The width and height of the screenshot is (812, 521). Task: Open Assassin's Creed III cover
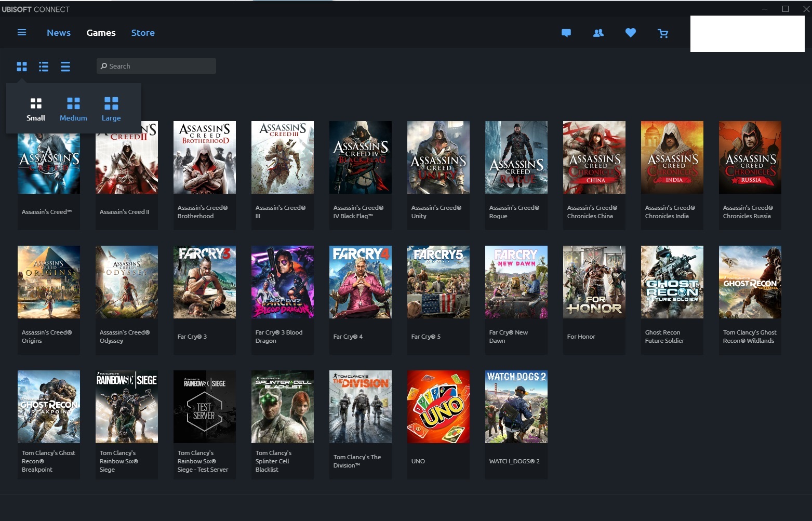coord(283,157)
